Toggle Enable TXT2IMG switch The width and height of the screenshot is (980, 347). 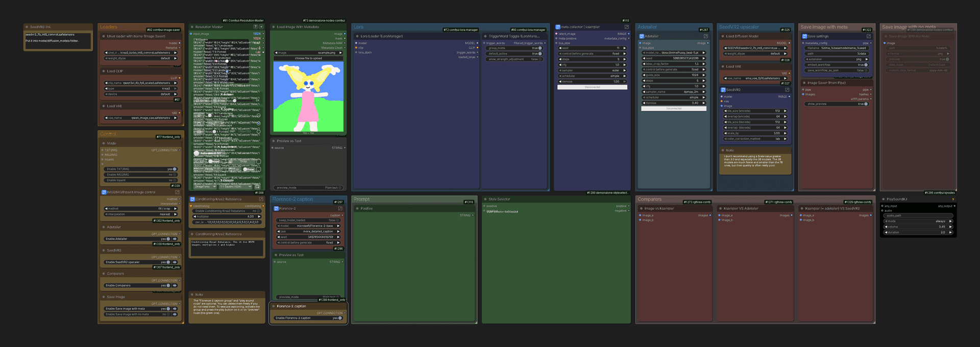(175, 169)
